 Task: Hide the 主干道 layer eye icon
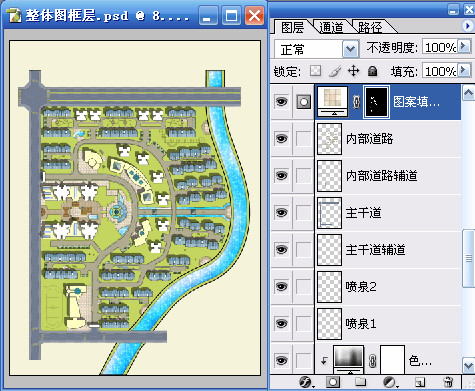[x=282, y=212]
